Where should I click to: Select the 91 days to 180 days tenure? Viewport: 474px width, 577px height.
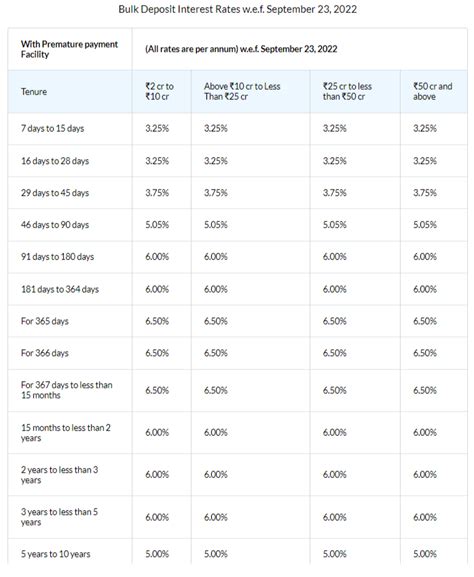57,257
